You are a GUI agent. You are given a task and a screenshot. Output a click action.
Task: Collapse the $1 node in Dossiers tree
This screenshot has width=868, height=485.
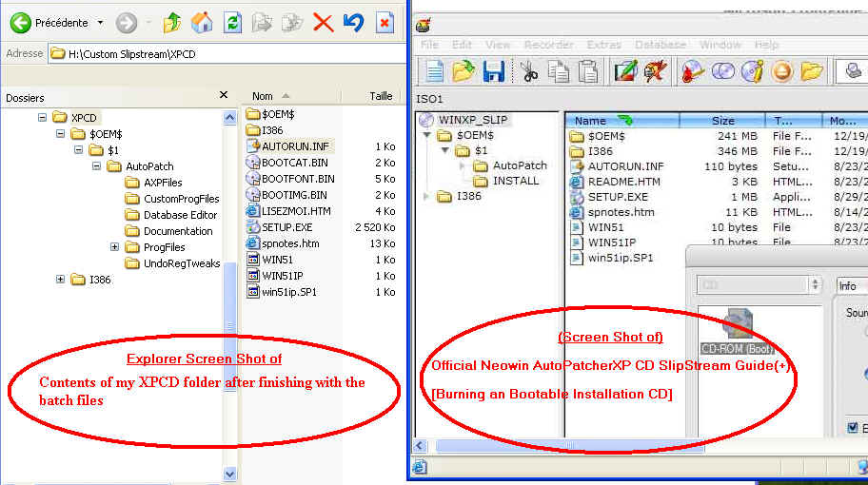(79, 149)
